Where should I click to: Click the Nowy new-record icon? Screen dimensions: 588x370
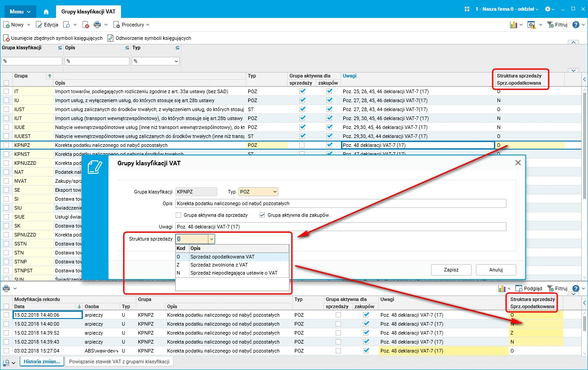(7, 25)
